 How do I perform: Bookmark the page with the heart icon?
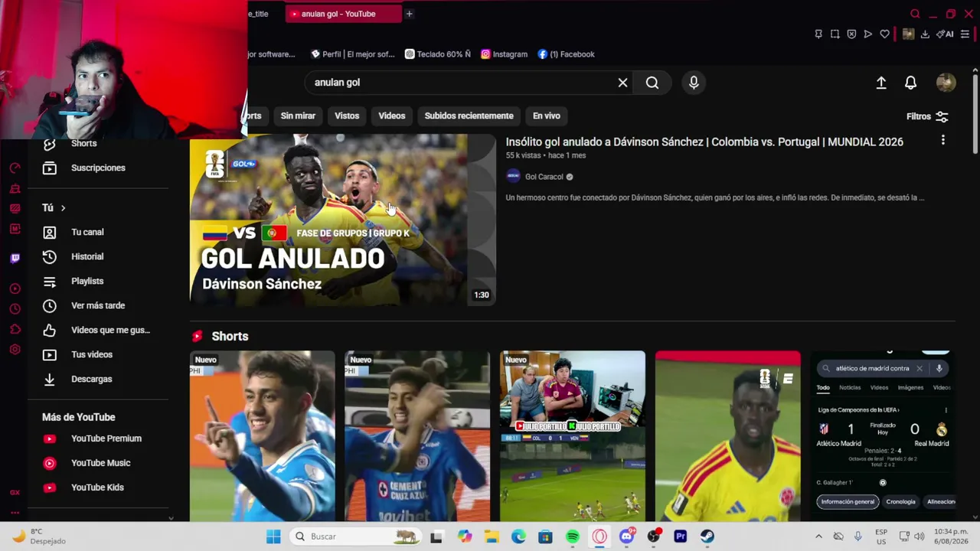tap(884, 34)
